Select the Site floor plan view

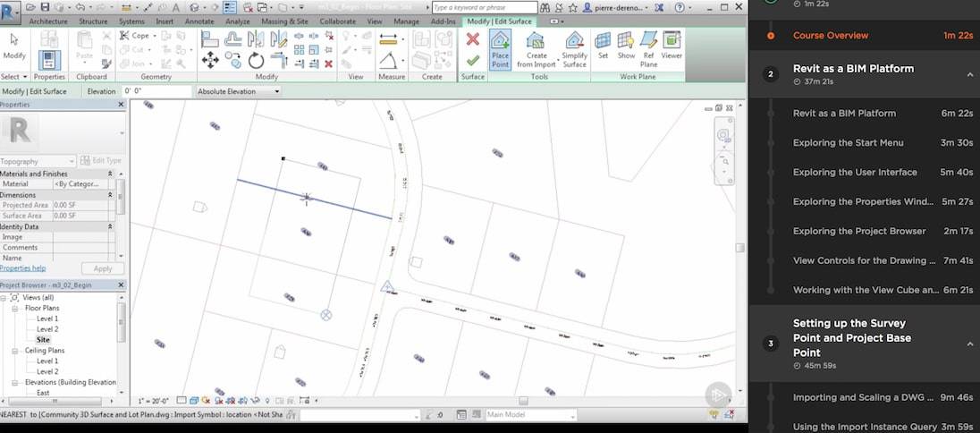tap(43, 340)
